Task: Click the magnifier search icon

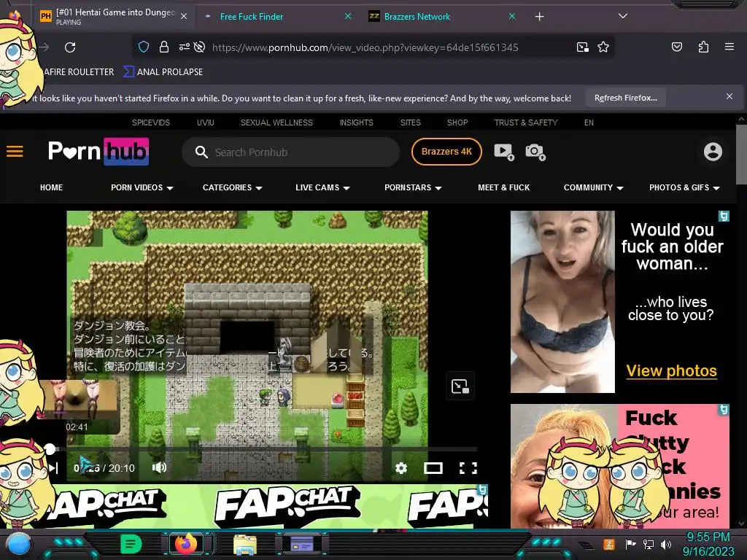Action: click(x=201, y=152)
